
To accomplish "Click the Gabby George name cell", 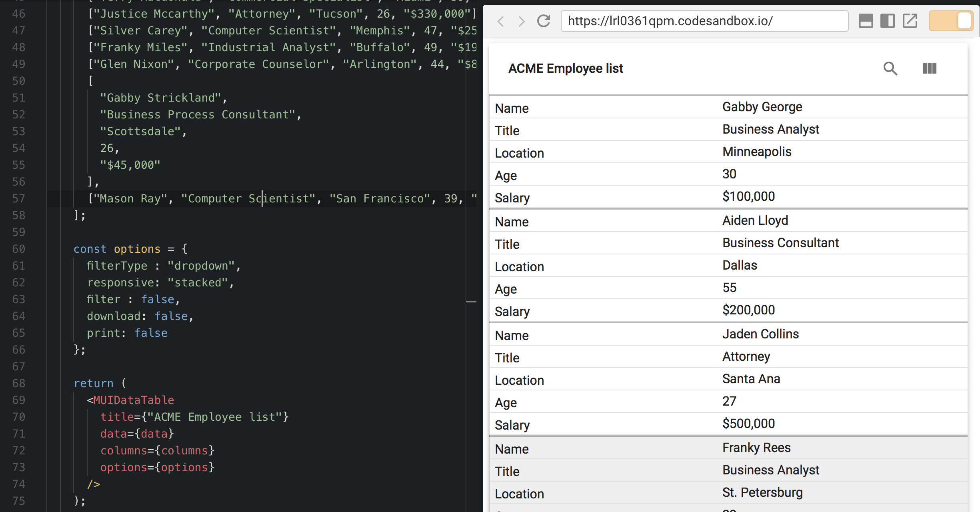I will pyautogui.click(x=762, y=107).
